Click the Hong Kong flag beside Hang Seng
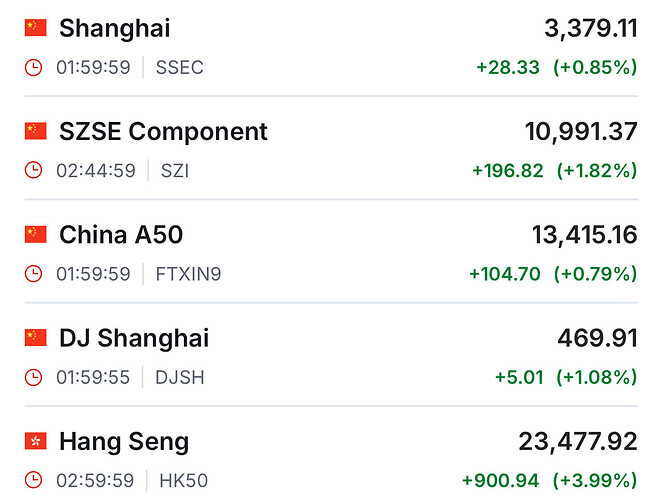Screen dimensions: 663x499 point(36,441)
